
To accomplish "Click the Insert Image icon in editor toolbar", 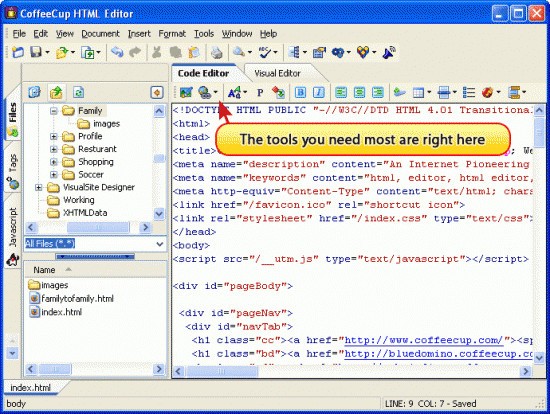I will [x=186, y=92].
